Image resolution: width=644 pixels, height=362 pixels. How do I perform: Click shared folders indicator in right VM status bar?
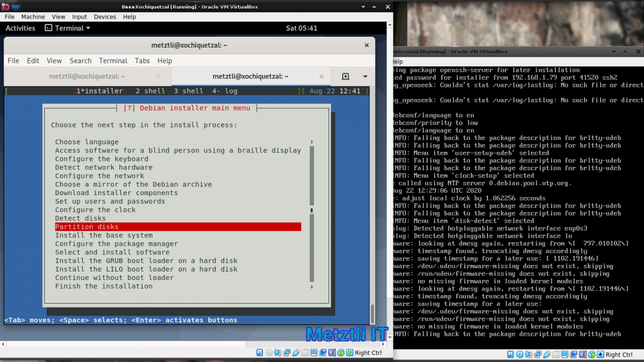(x=555, y=354)
